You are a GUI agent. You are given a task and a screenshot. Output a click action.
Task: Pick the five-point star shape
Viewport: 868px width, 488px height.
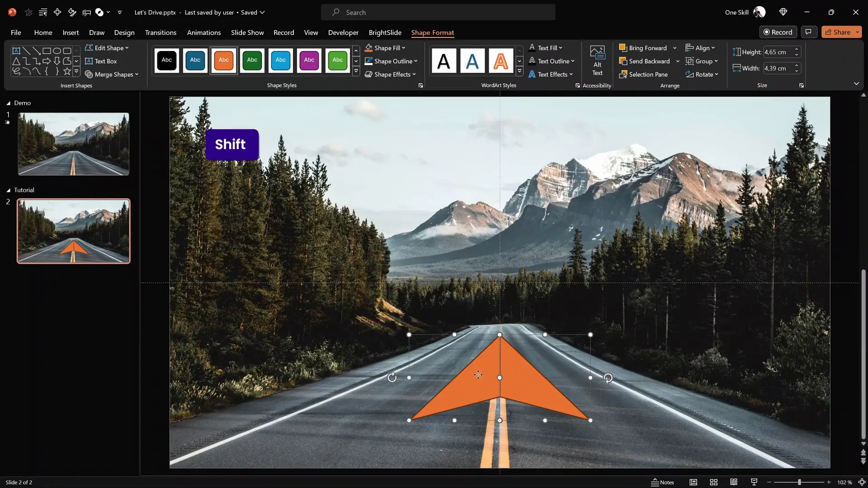pos(67,71)
